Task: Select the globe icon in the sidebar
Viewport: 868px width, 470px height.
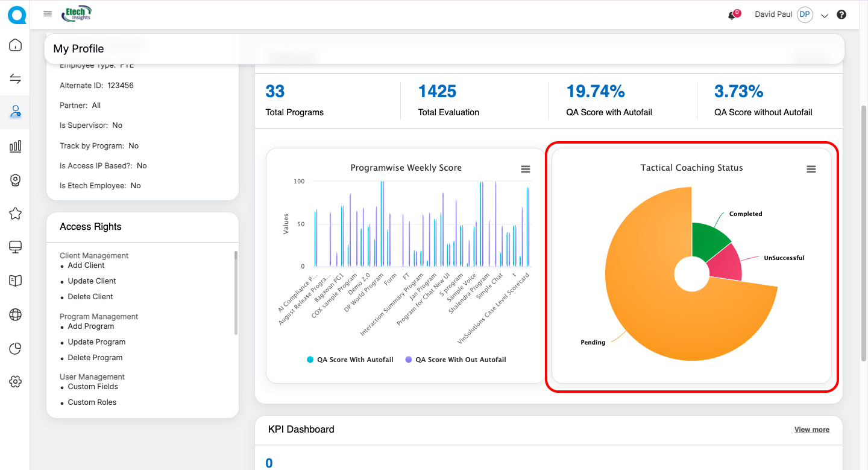Action: pyautogui.click(x=16, y=314)
